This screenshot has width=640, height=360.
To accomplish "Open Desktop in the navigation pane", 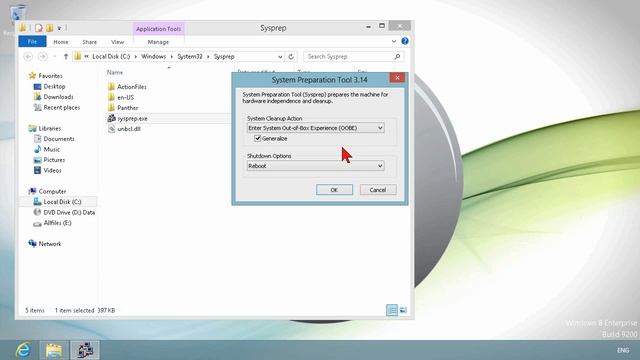I will pyautogui.click(x=54, y=87).
